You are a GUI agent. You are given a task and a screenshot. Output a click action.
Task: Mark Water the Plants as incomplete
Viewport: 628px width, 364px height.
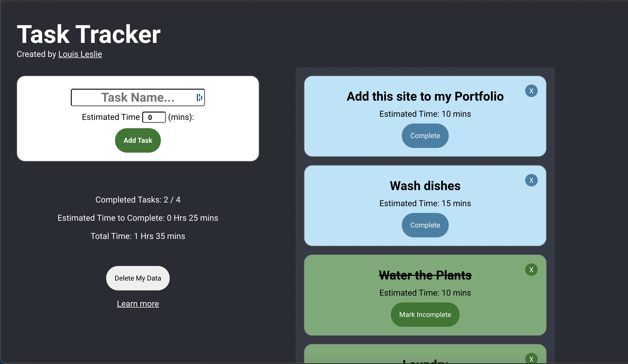point(425,315)
